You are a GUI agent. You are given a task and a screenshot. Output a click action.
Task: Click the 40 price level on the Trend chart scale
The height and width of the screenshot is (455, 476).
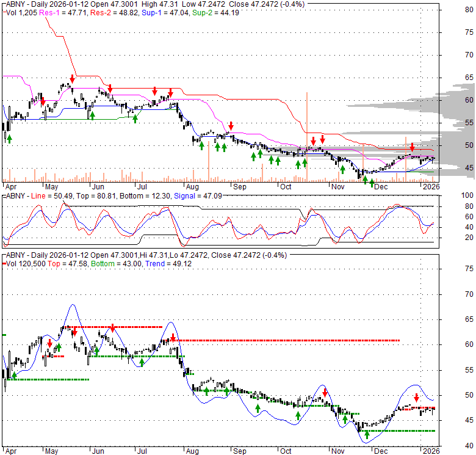tap(469, 446)
